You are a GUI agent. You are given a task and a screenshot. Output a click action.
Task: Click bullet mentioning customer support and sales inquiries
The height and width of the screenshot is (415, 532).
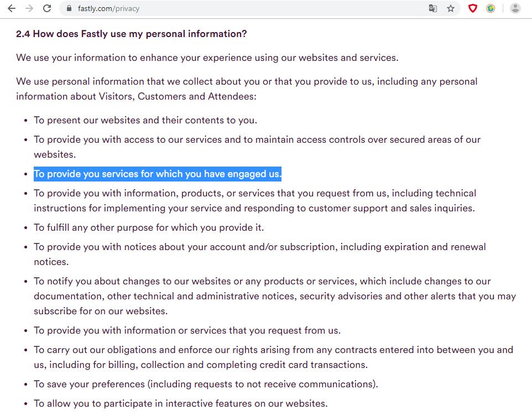pos(255,201)
